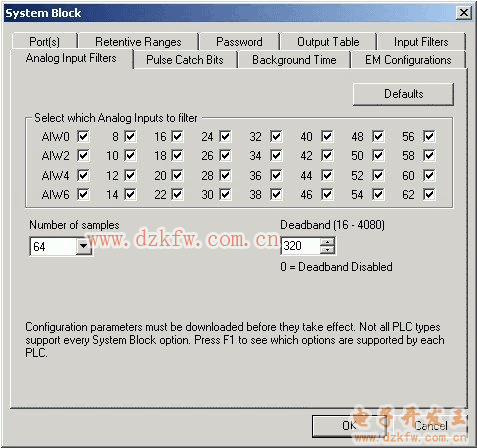The height and width of the screenshot is (448, 477).
Task: Disable filtering for input 62
Action: tap(429, 194)
